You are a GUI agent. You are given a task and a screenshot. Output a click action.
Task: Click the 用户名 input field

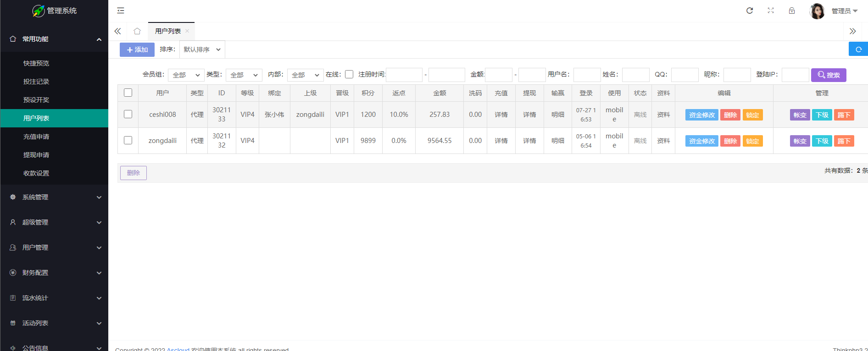[587, 75]
